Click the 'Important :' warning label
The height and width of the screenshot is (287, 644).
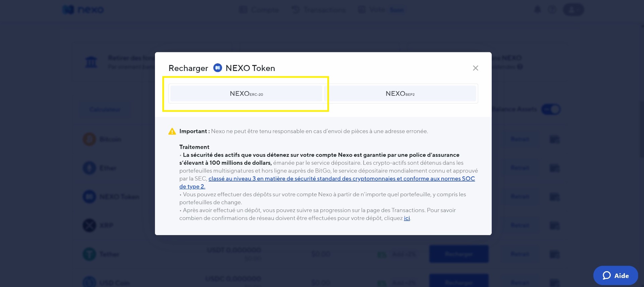(195, 131)
